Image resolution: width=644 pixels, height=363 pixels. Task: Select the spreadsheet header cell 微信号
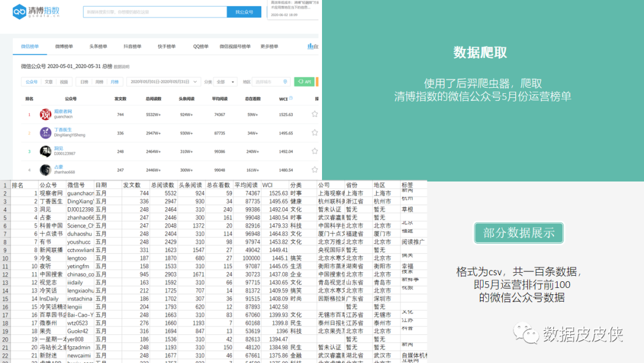[x=80, y=185]
